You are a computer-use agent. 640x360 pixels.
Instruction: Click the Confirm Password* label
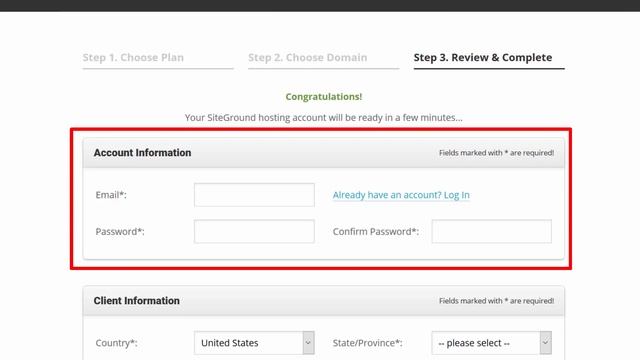(x=376, y=232)
